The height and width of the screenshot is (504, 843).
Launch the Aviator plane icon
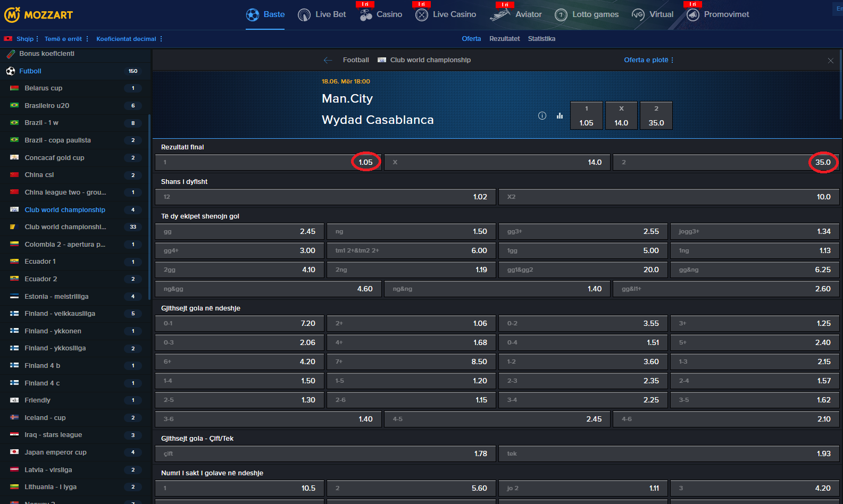pyautogui.click(x=500, y=15)
